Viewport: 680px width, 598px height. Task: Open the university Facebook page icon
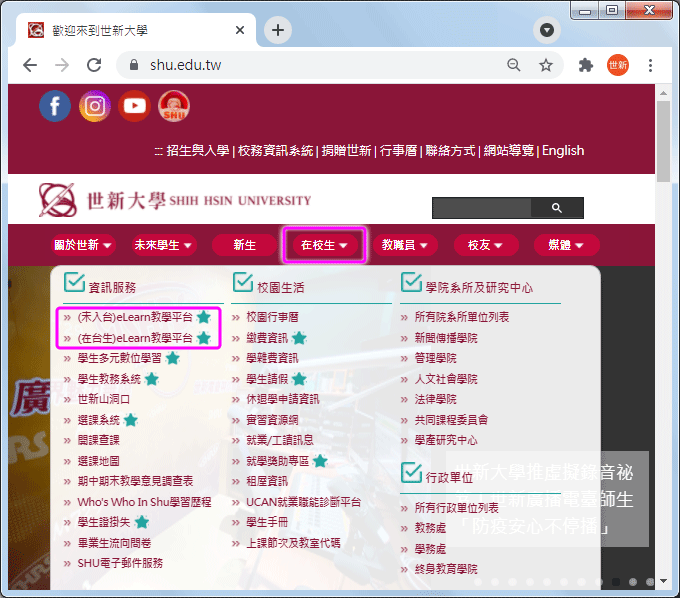(x=55, y=106)
